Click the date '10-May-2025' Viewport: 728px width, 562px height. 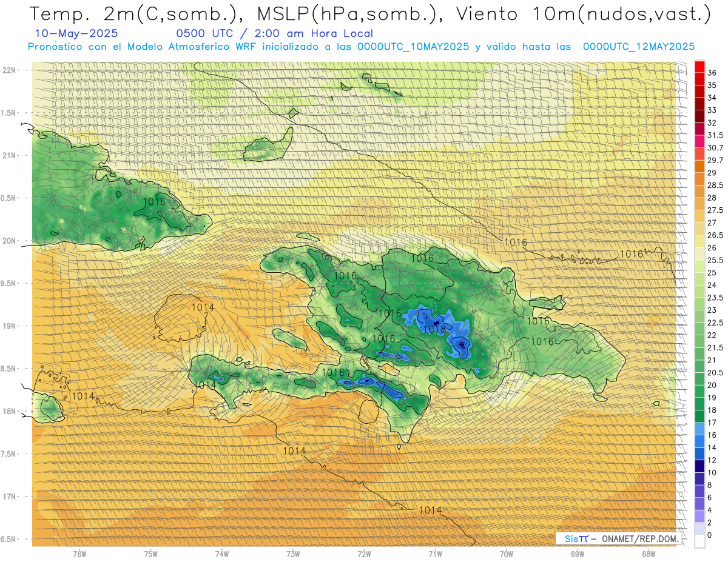(76, 34)
